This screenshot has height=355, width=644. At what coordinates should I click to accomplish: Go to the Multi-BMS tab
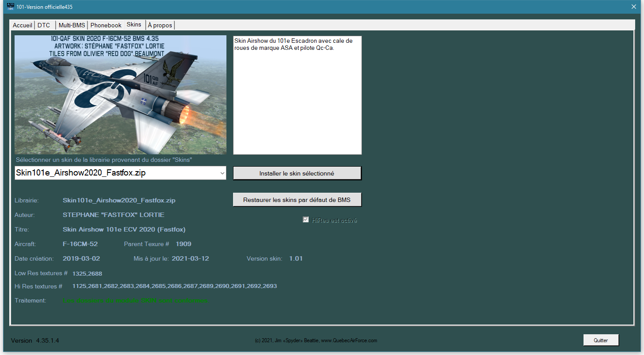click(x=72, y=25)
